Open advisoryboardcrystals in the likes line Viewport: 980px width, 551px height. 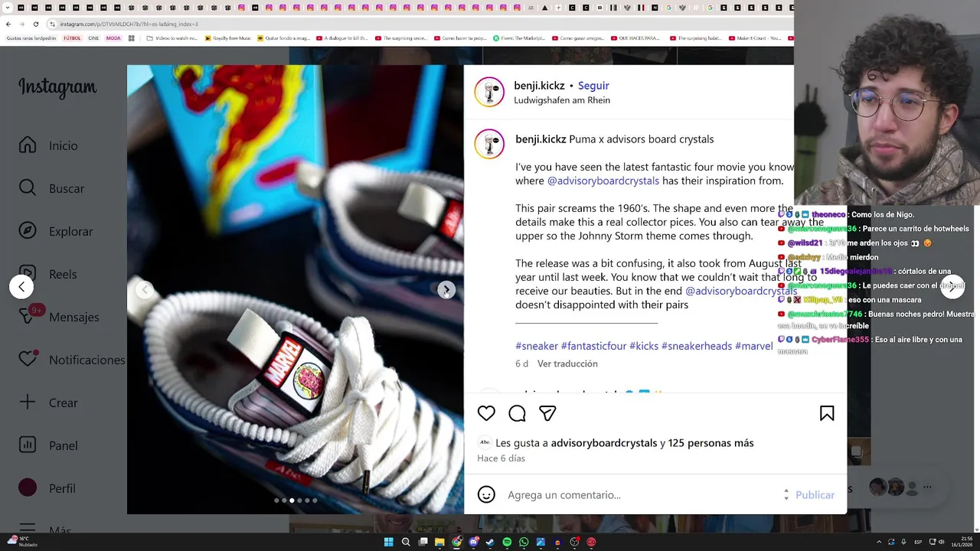pyautogui.click(x=604, y=443)
